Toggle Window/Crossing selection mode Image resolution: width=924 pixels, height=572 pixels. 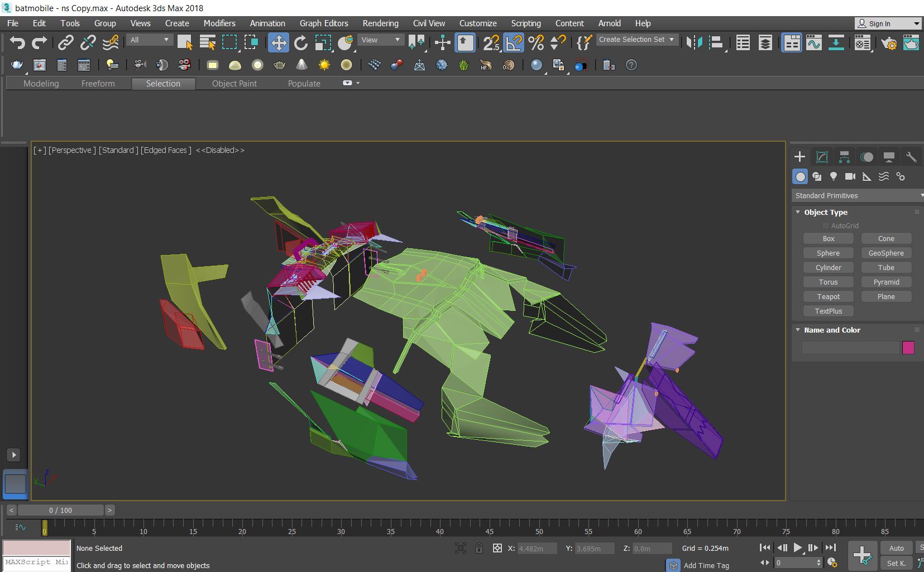point(252,42)
